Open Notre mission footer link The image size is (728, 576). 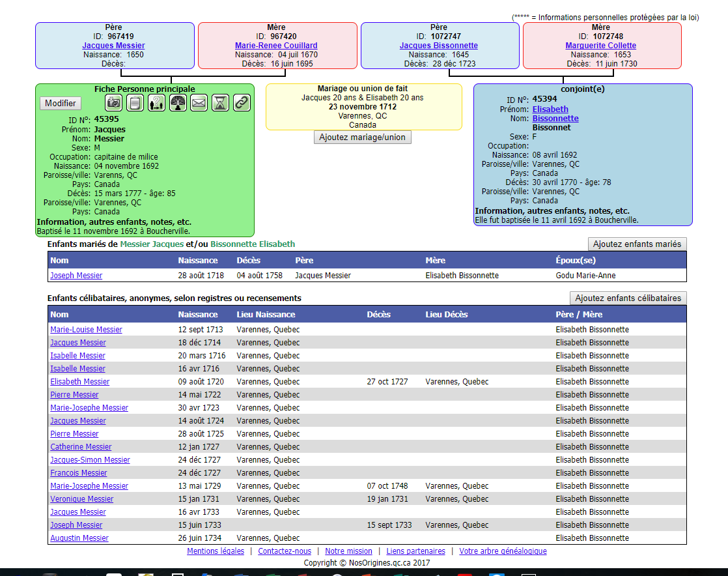coord(348,551)
